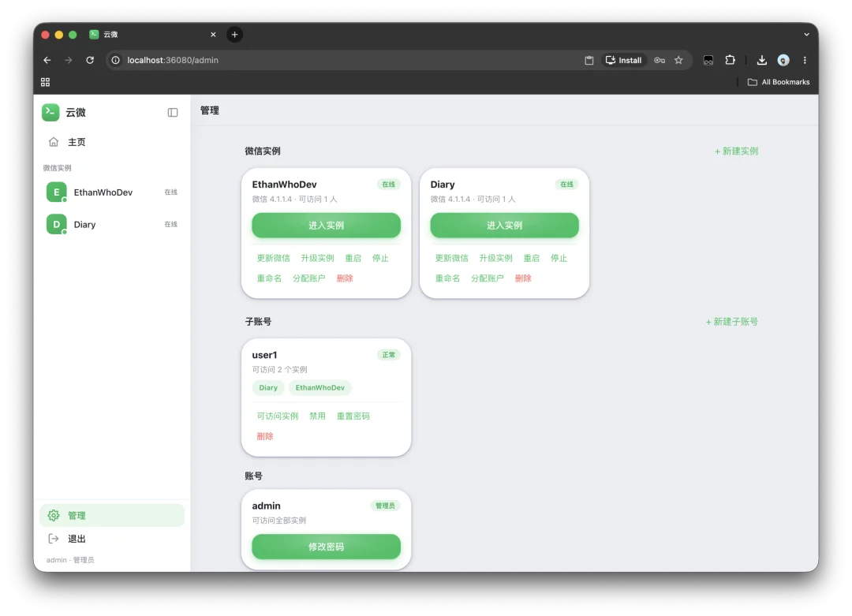Go back in browser
This screenshot has width=852, height=616.
[47, 60]
